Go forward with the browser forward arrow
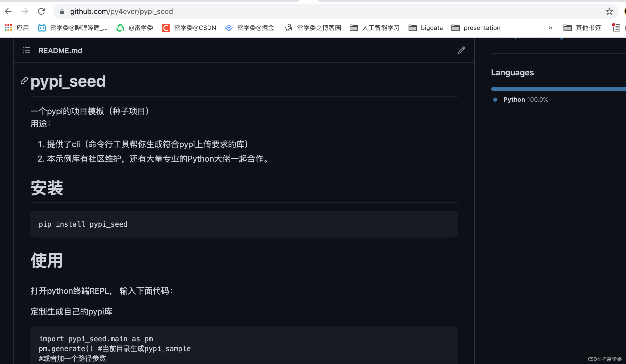Screen dimensions: 626x364 point(25,11)
